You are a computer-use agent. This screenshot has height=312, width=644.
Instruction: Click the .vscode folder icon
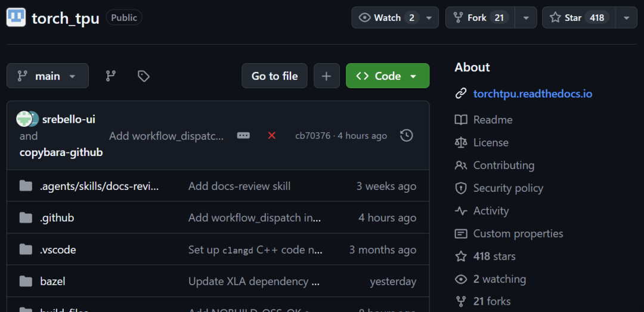pos(26,249)
